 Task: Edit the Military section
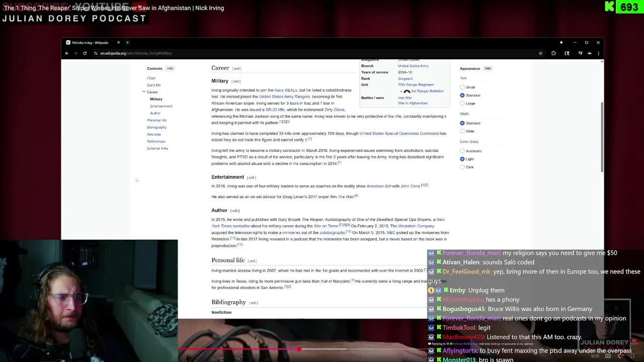(x=235, y=81)
